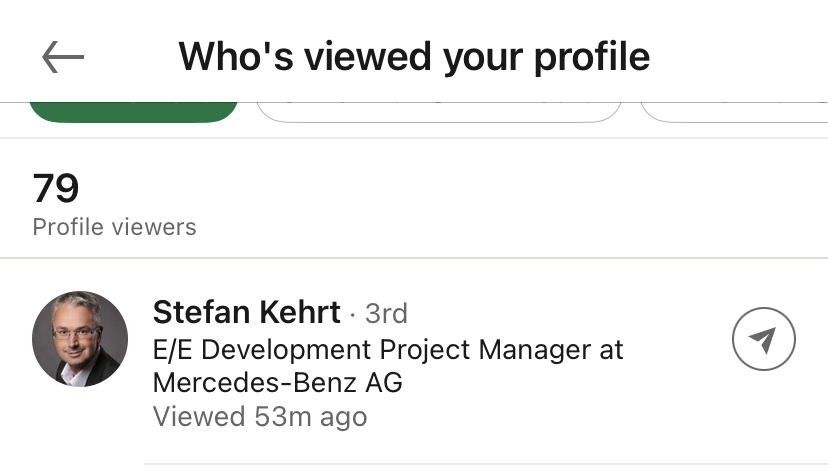Select the middle outlined filter pill
The image size is (828, 471).
pos(439,110)
